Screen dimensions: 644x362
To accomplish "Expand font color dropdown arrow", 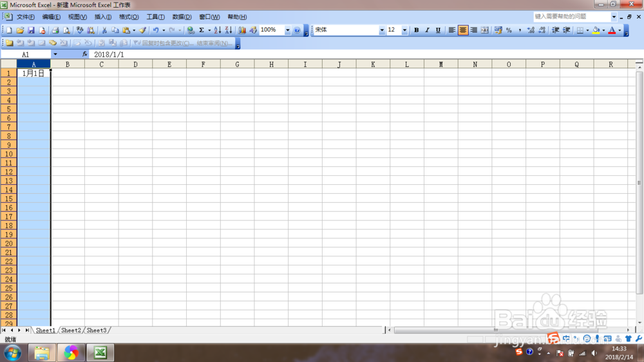I will pyautogui.click(x=620, y=30).
